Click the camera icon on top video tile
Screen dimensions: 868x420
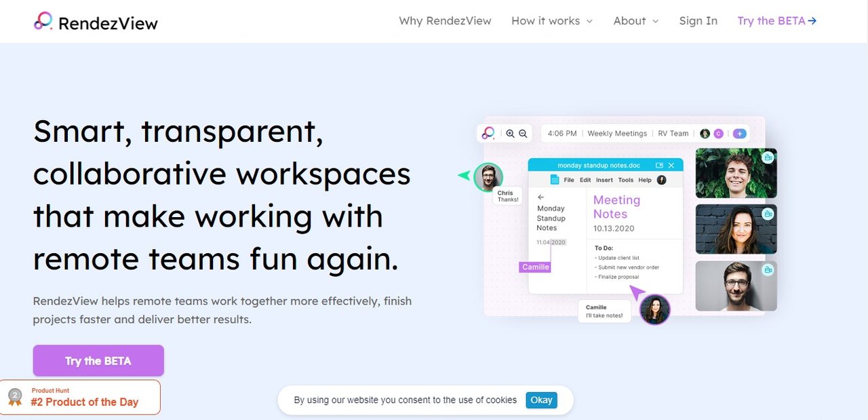768,157
